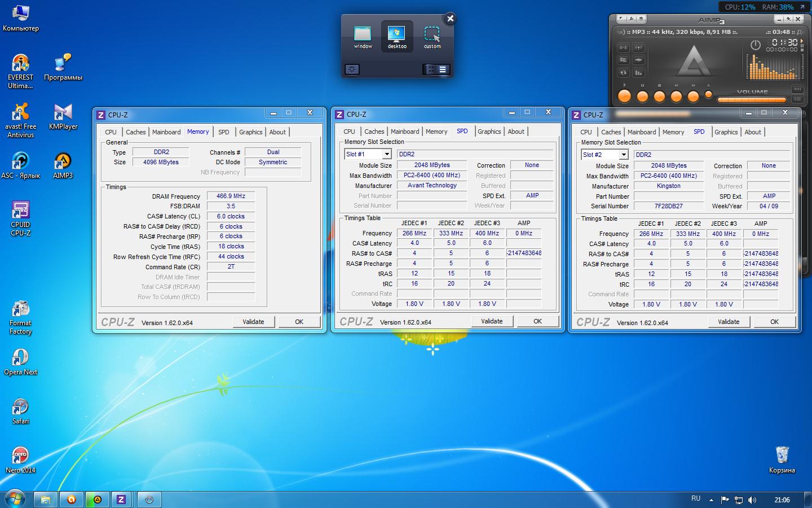This screenshot has height=508, width=812.
Task: Adjust the AIMP volume slider
Action: (752, 100)
